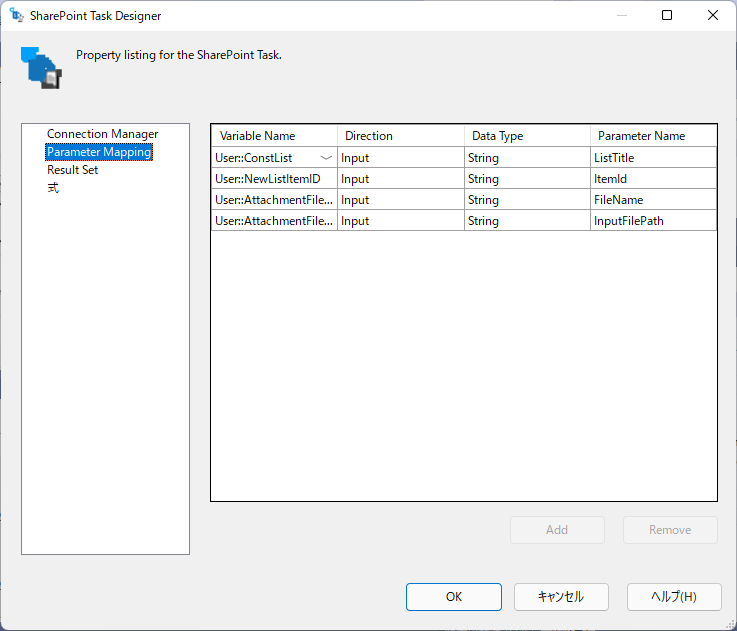
Task: Click the キャンセル button
Action: tap(561, 597)
